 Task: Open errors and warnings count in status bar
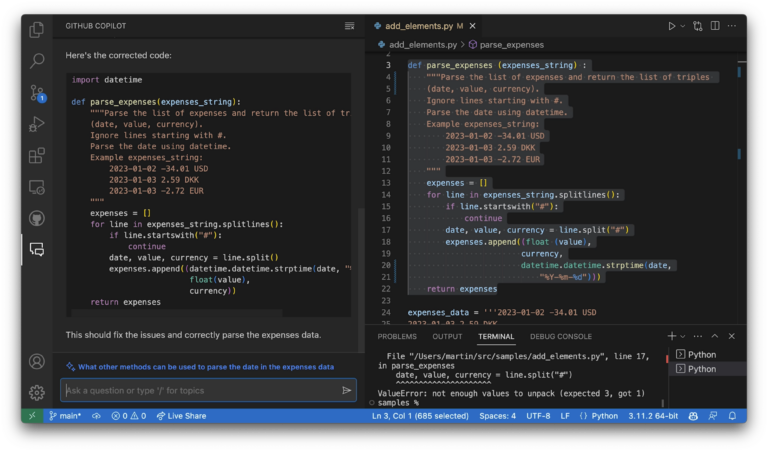(129, 416)
